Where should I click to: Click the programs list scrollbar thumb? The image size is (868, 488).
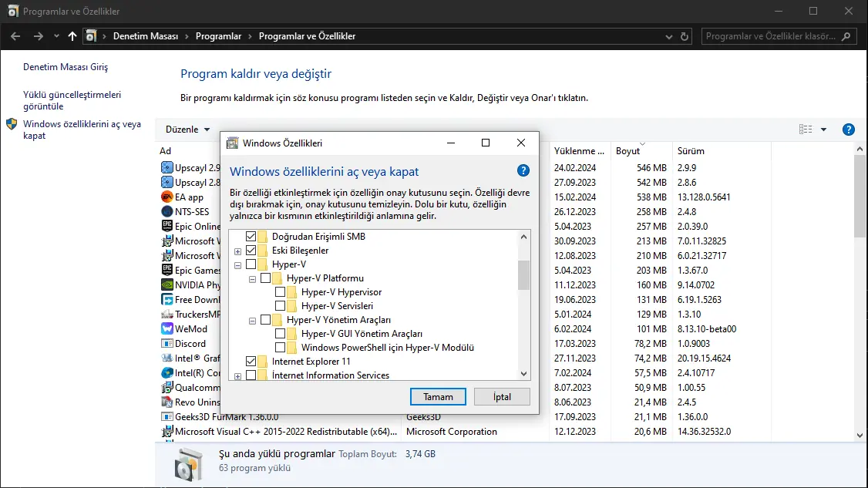tap(860, 197)
